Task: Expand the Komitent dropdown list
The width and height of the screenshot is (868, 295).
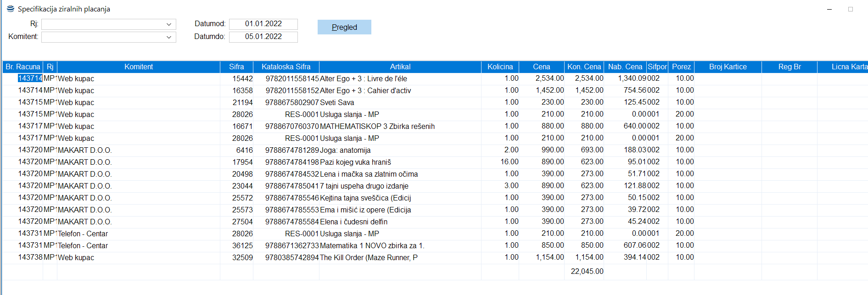Action: (x=168, y=37)
